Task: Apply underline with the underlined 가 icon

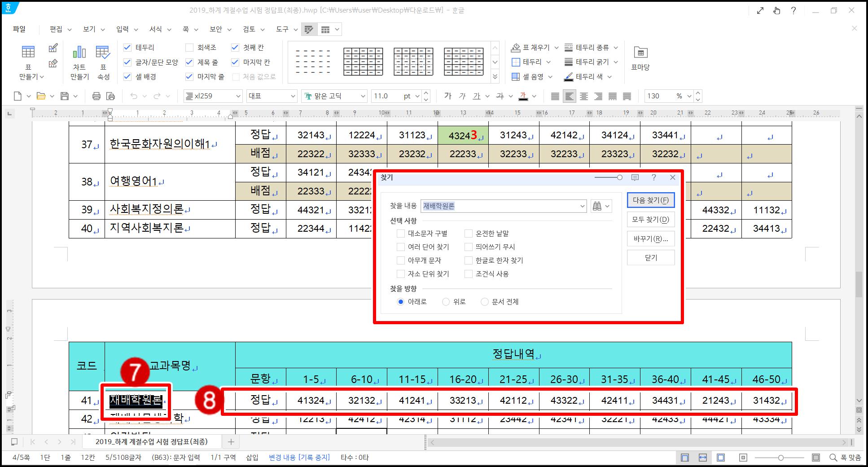Action: pos(477,96)
